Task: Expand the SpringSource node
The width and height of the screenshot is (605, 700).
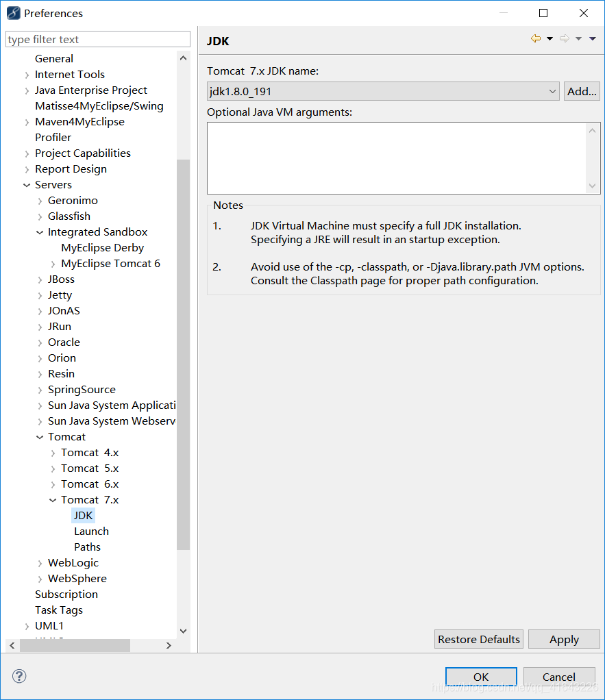Action: click(40, 390)
